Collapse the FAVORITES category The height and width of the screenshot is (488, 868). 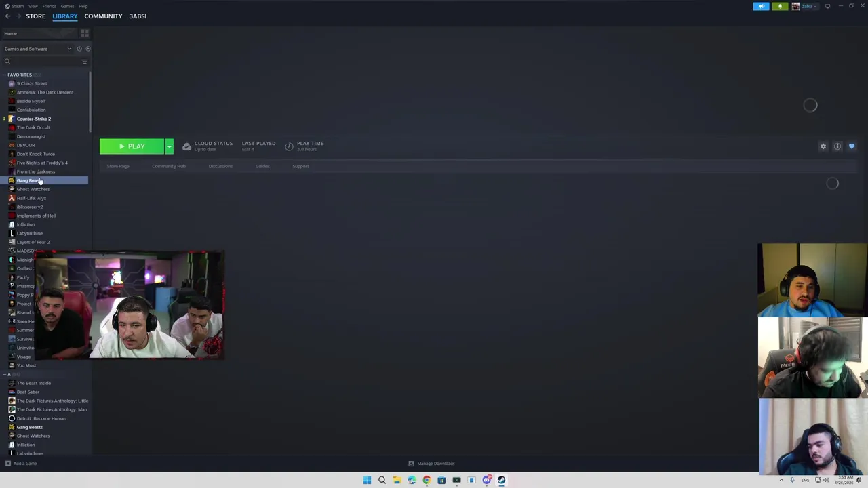(x=4, y=75)
